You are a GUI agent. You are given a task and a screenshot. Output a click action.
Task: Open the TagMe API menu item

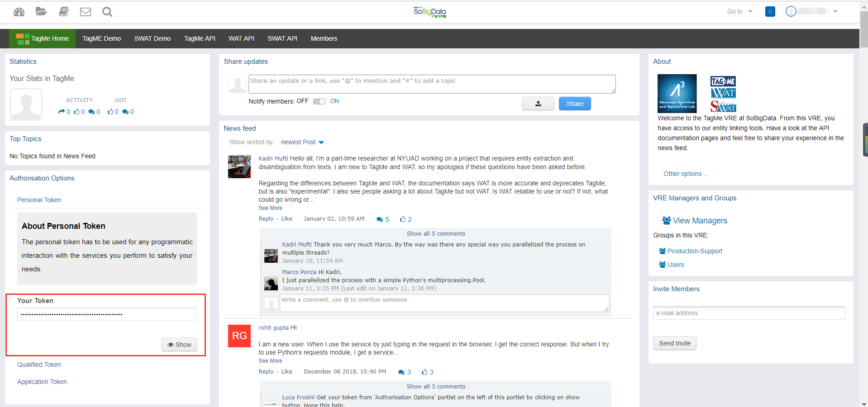tap(200, 38)
